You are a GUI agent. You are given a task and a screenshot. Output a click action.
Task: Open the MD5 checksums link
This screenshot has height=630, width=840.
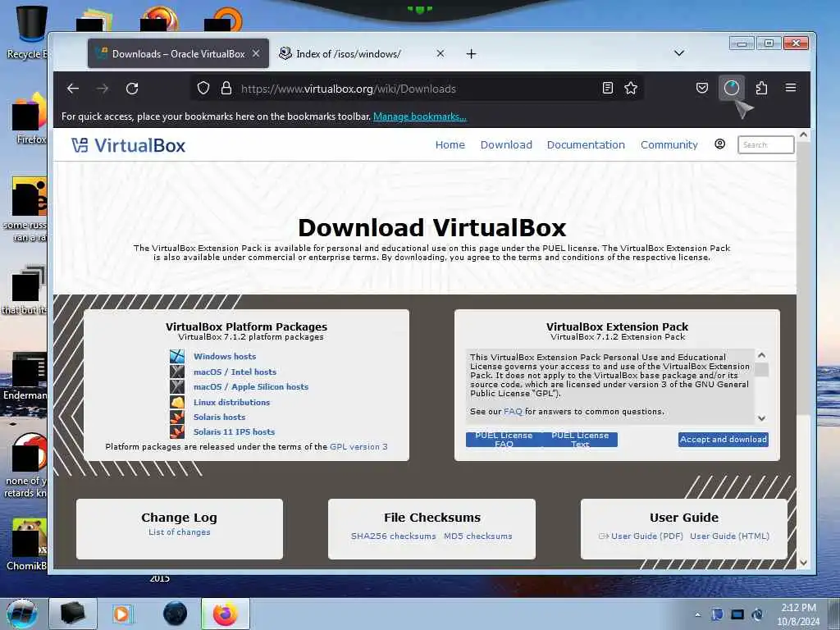tap(478, 536)
